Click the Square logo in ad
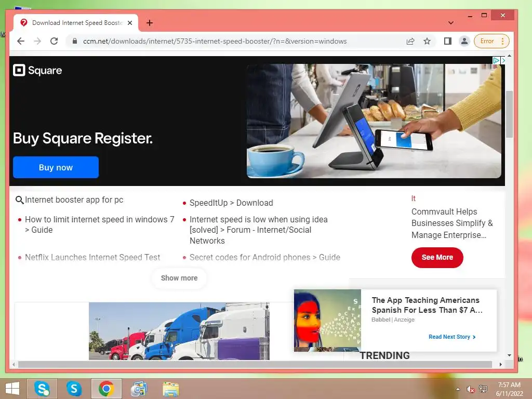The width and height of the screenshot is (532, 399). (x=37, y=70)
